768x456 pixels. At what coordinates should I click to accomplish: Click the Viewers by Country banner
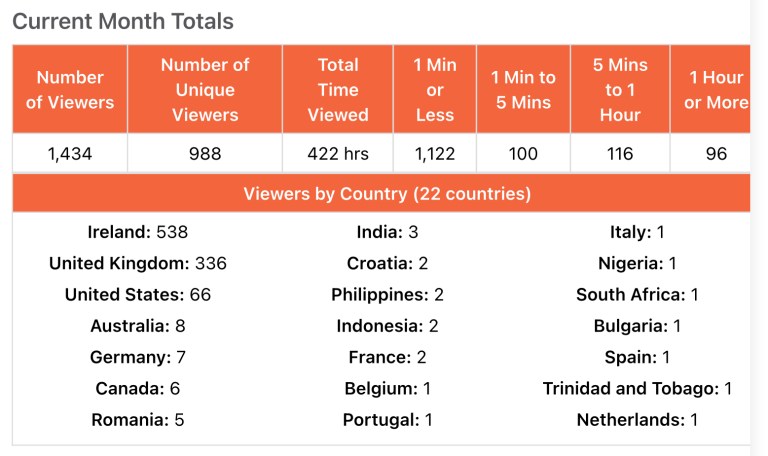pos(387,193)
